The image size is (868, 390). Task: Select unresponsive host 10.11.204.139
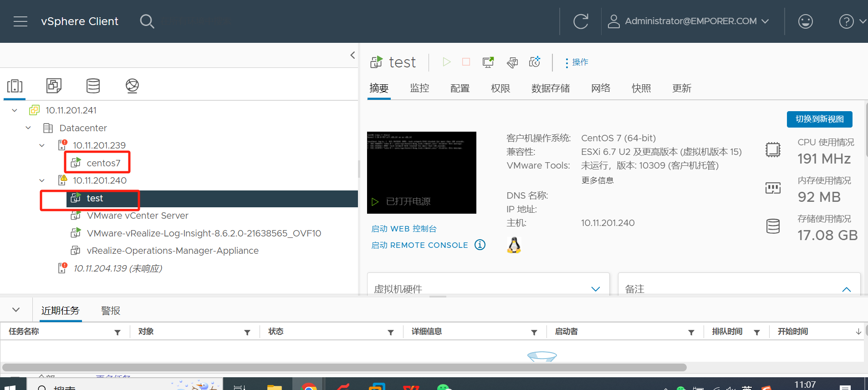tap(118, 268)
